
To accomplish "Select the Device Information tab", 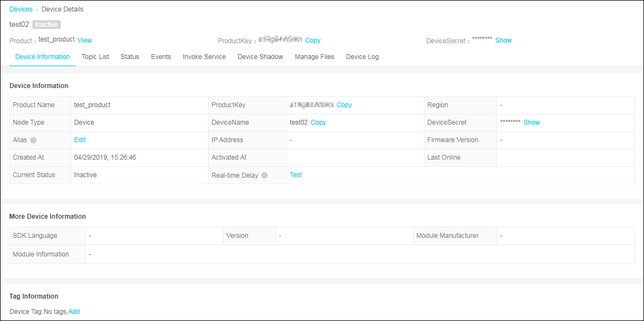I will click(43, 57).
